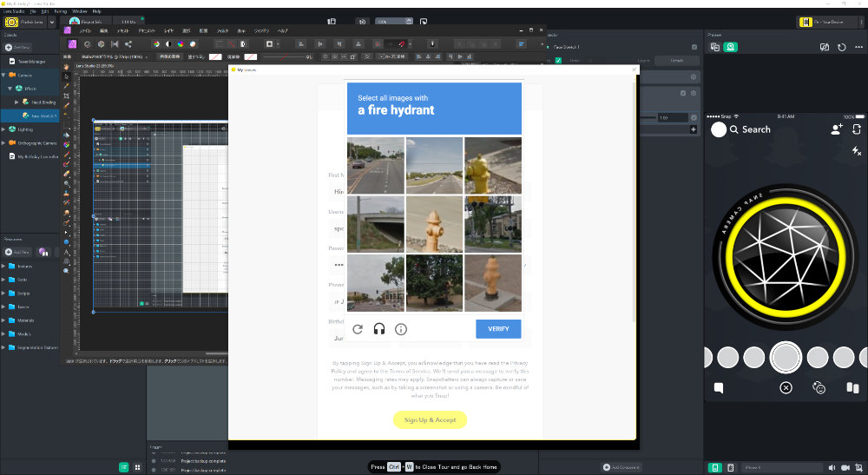Click the Snapchat Search field in preview
Image resolution: width=868 pixels, height=475 pixels.
pyautogui.click(x=750, y=129)
